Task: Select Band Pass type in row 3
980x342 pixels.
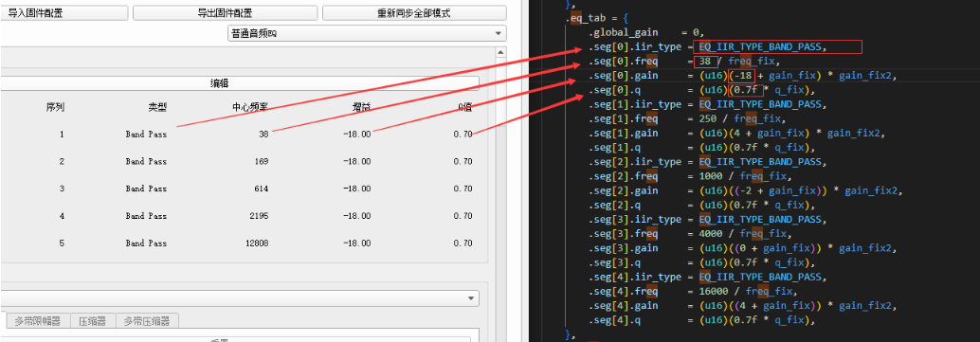Action: point(146,189)
